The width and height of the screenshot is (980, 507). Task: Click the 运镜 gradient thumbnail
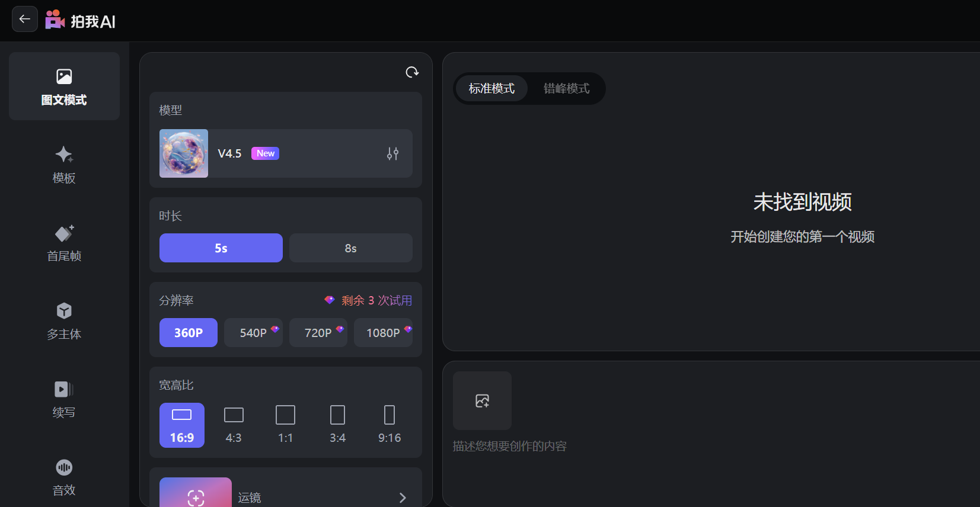click(196, 492)
